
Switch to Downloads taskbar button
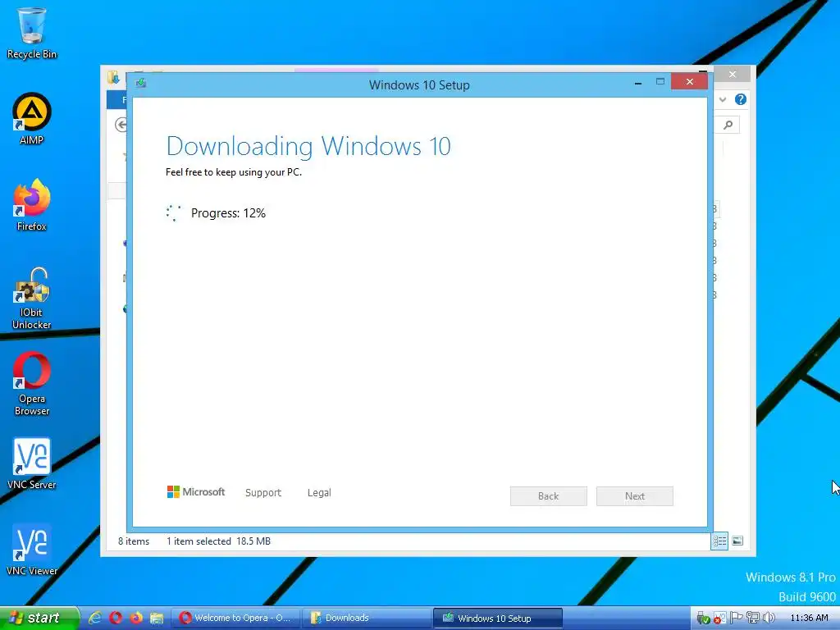coord(367,618)
